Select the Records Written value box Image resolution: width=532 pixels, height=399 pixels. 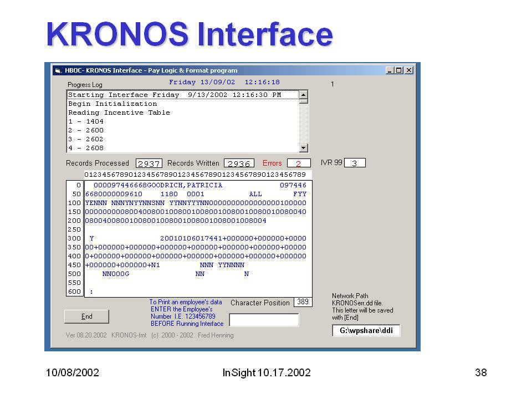(239, 163)
